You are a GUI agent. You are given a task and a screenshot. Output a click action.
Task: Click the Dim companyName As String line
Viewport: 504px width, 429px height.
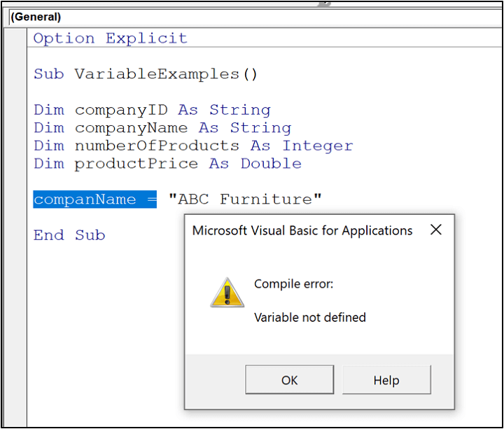[162, 128]
